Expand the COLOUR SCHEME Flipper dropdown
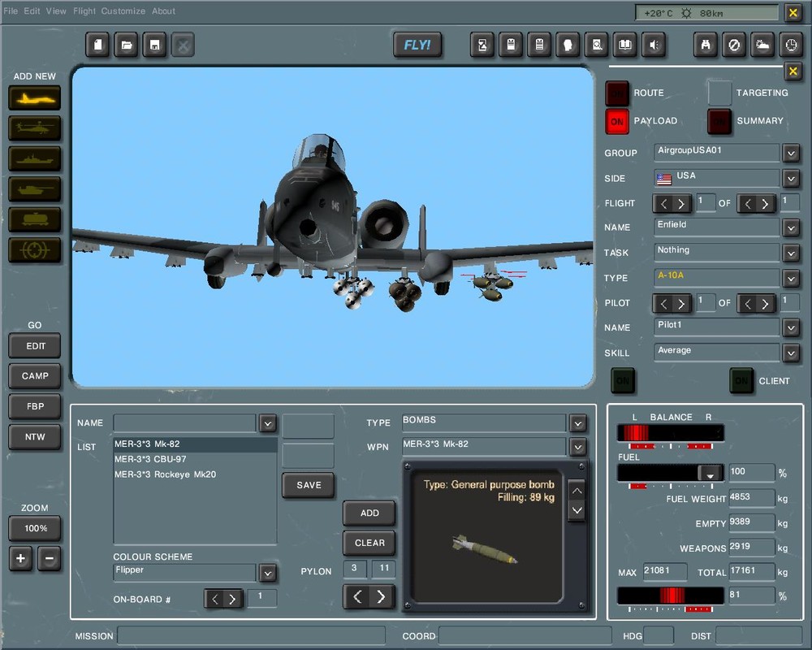812x650 pixels. point(268,574)
